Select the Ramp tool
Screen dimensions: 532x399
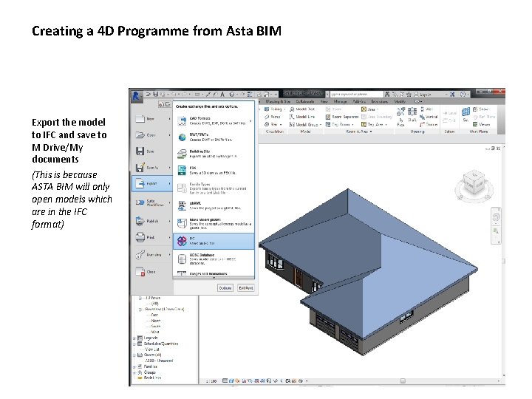[x=273, y=117]
